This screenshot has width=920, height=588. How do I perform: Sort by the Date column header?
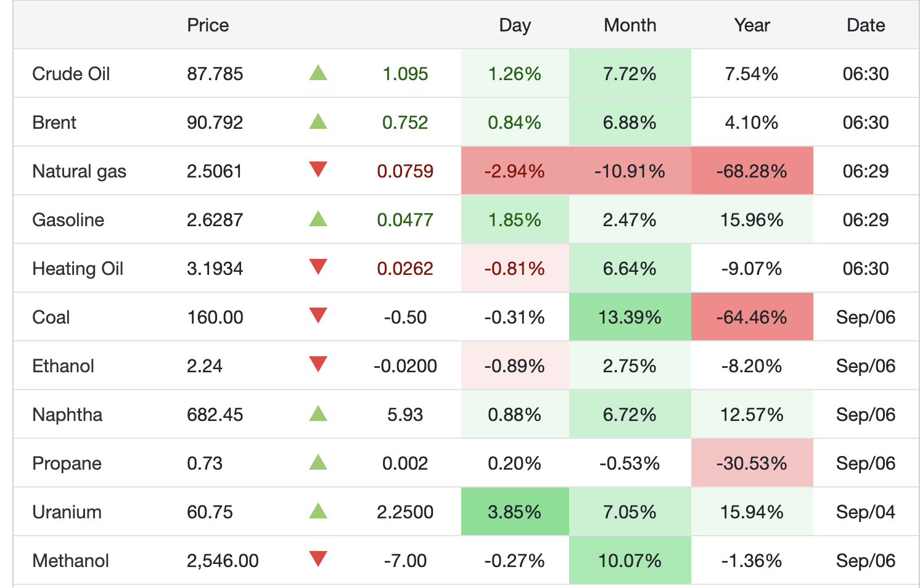point(866,25)
